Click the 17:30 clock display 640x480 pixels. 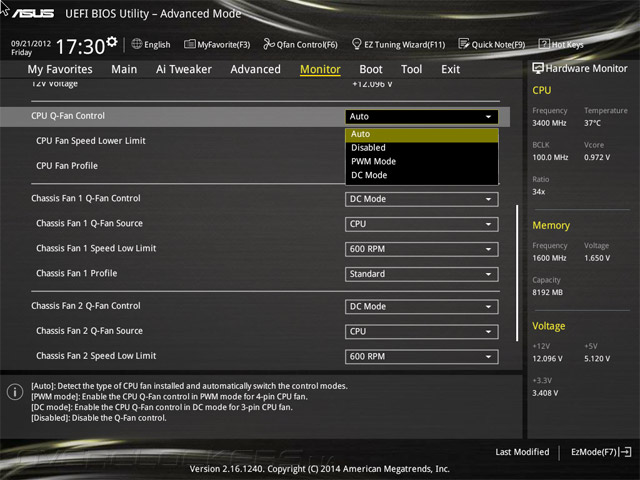click(x=80, y=47)
